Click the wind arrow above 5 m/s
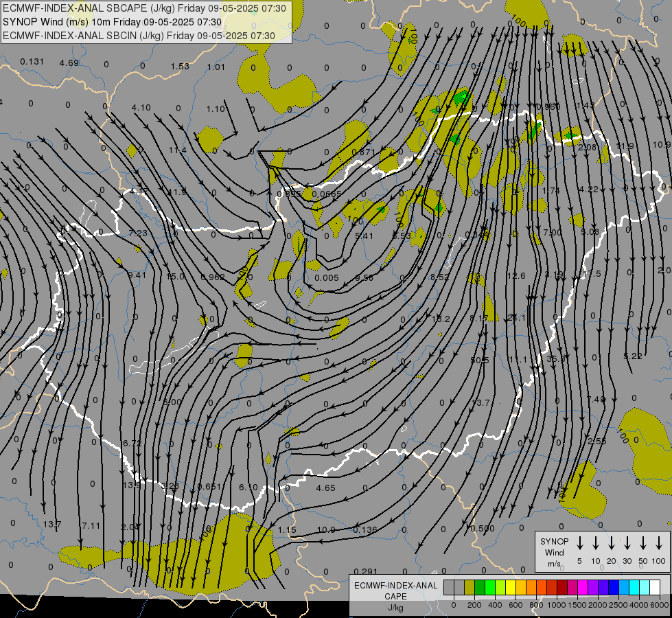Screen dimensions: 672x618 click(580, 543)
